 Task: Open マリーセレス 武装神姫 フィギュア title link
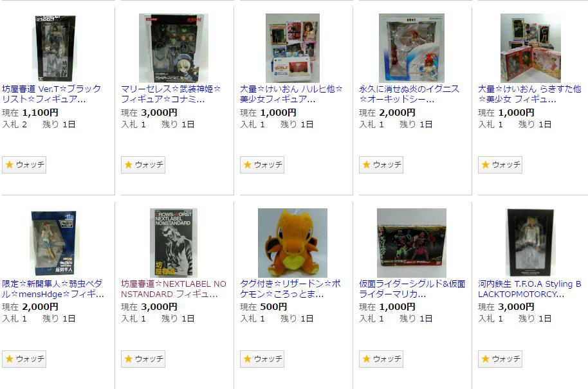click(170, 94)
